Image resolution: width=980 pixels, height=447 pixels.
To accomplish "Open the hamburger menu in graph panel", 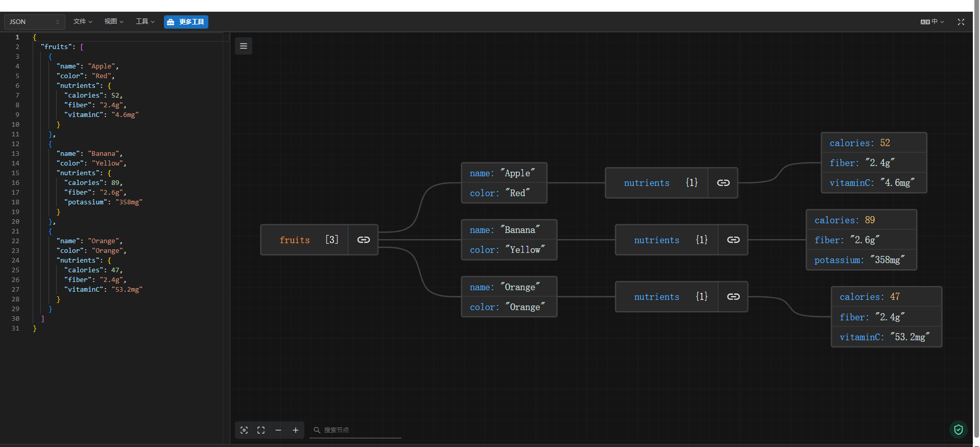I will click(244, 46).
